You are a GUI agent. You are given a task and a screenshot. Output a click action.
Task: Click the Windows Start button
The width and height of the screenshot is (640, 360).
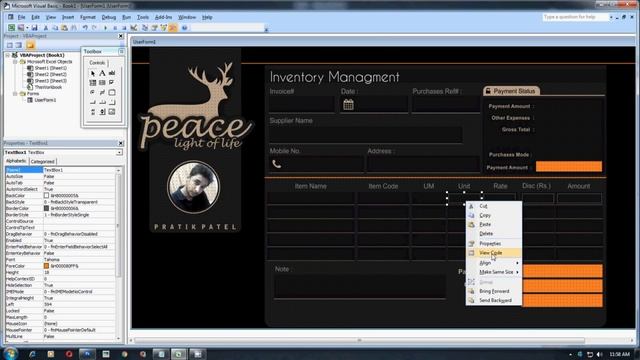coord(10,353)
